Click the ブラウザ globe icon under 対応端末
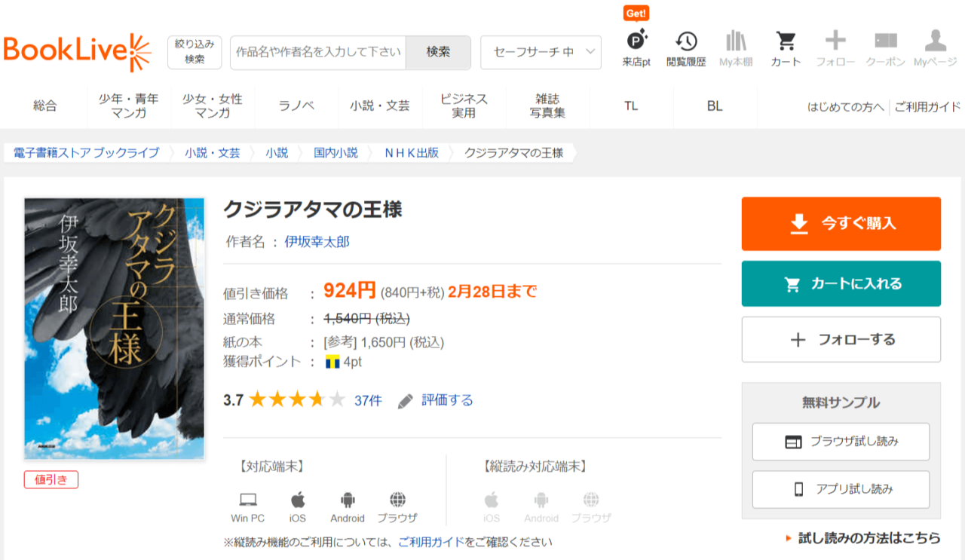This screenshot has height=560, width=965. pyautogui.click(x=397, y=499)
